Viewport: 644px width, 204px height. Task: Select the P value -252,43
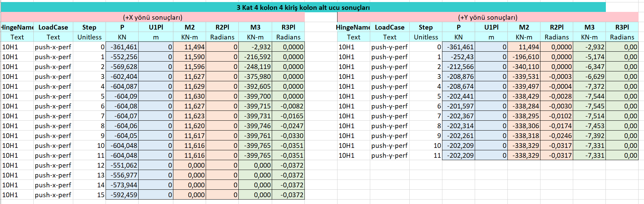click(x=458, y=57)
